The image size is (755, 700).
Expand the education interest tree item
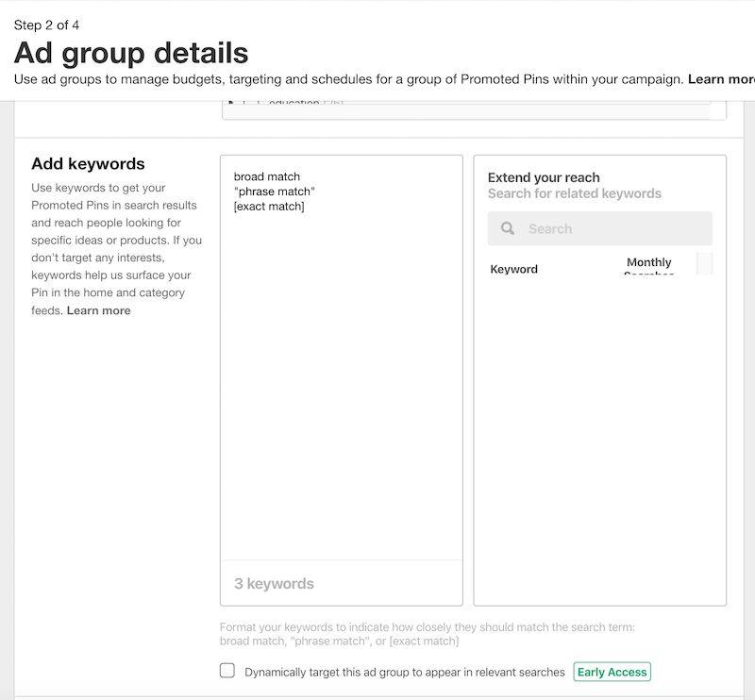(229, 104)
